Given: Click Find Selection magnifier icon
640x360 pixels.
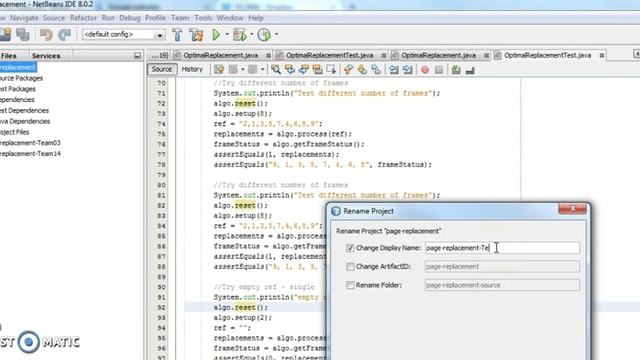Looking at the screenshot, I should [x=276, y=70].
